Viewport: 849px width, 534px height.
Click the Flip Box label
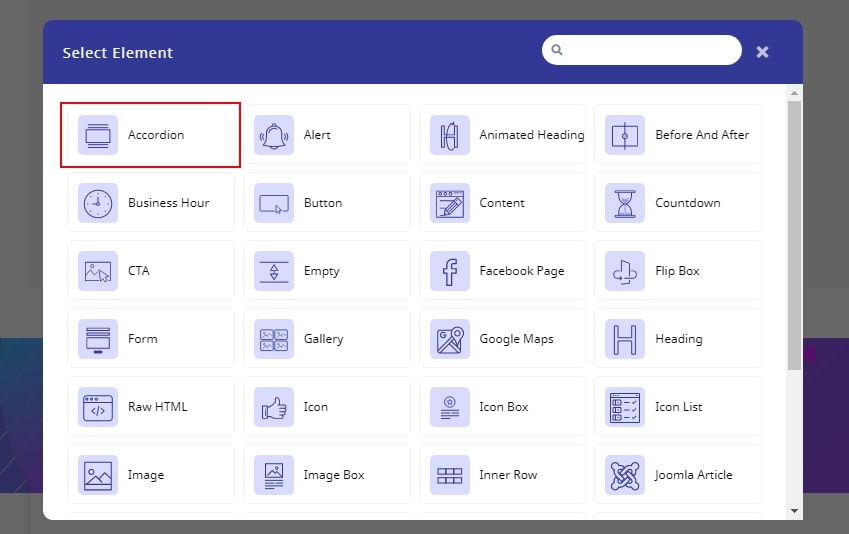677,271
